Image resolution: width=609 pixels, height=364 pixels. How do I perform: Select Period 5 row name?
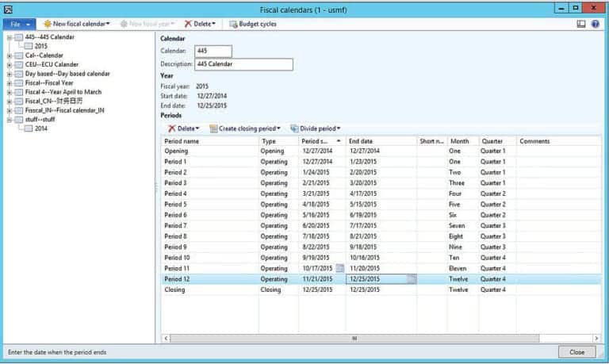[175, 205]
